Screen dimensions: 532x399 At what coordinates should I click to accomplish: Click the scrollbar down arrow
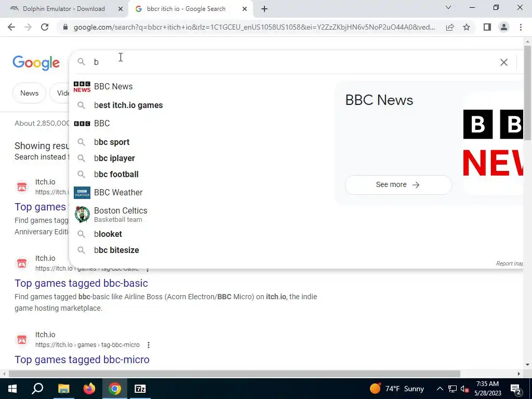527,365
